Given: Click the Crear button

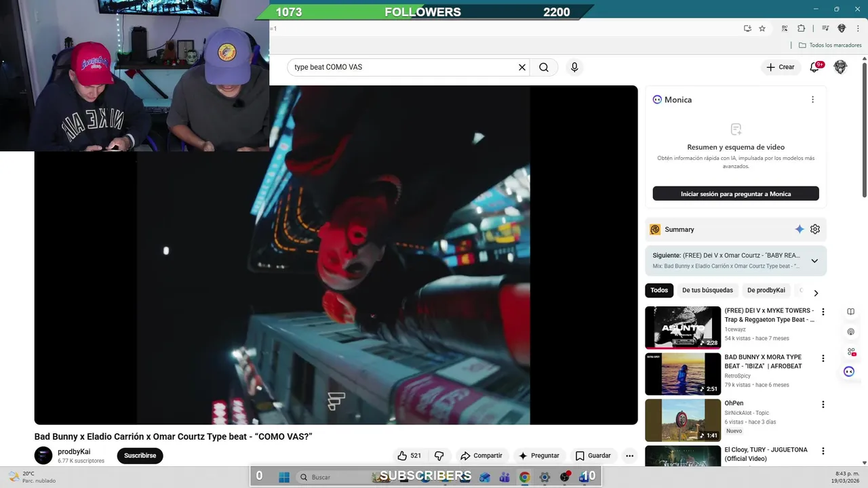Looking at the screenshot, I should pyautogui.click(x=780, y=67).
